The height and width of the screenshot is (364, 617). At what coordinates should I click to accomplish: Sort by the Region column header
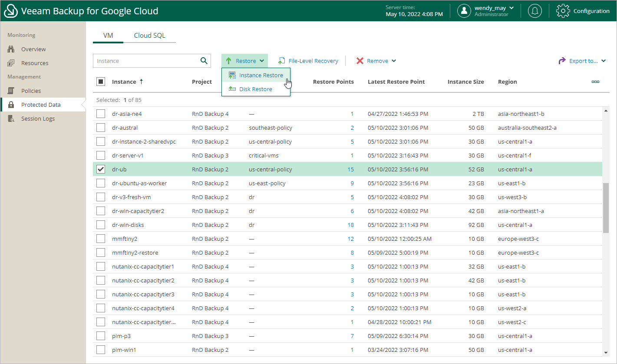point(507,82)
